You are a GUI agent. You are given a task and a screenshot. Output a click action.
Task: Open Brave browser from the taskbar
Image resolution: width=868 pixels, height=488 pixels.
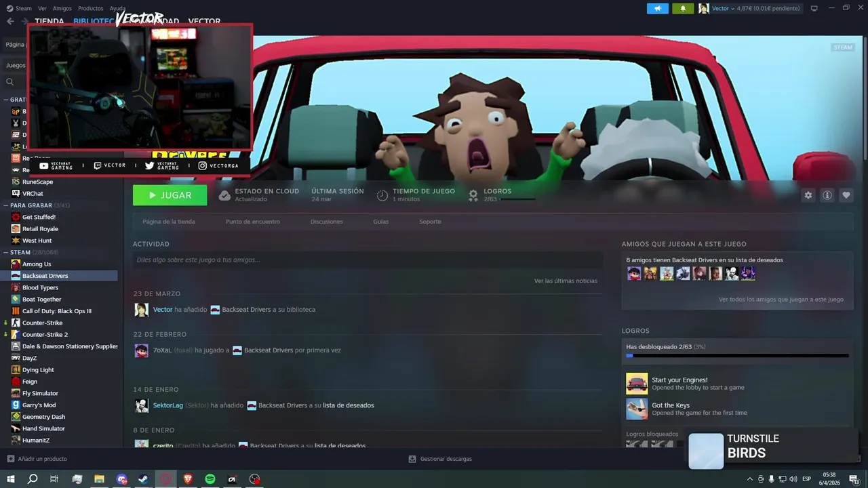click(188, 479)
